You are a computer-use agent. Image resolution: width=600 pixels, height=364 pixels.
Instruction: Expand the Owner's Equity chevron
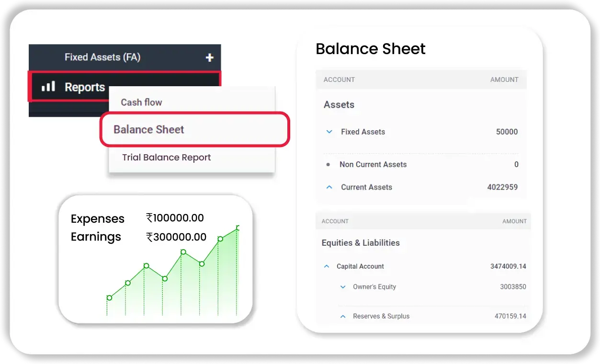[x=343, y=287]
